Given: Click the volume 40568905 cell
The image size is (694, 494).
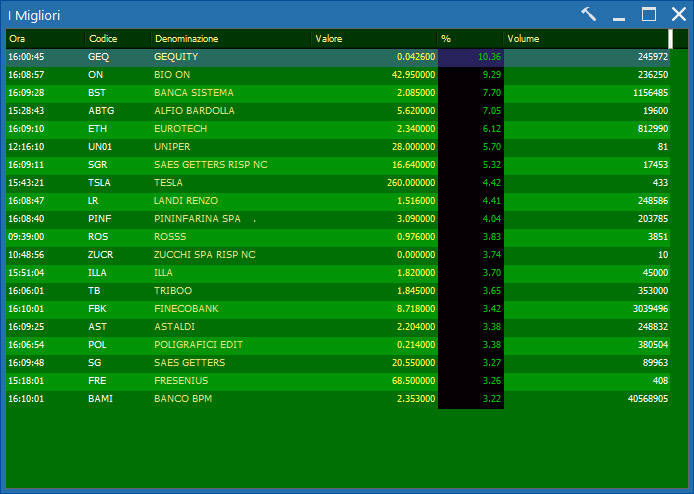Looking at the screenshot, I should coord(648,399).
